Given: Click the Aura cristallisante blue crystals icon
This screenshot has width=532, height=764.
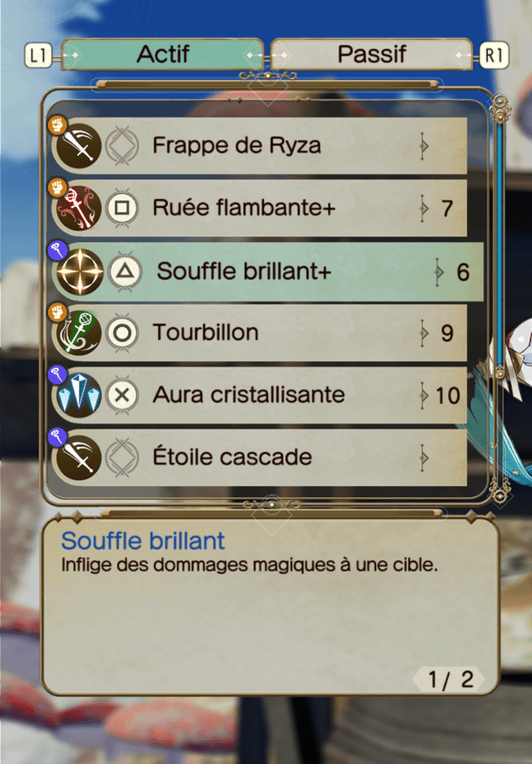Looking at the screenshot, I should pos(78,395).
